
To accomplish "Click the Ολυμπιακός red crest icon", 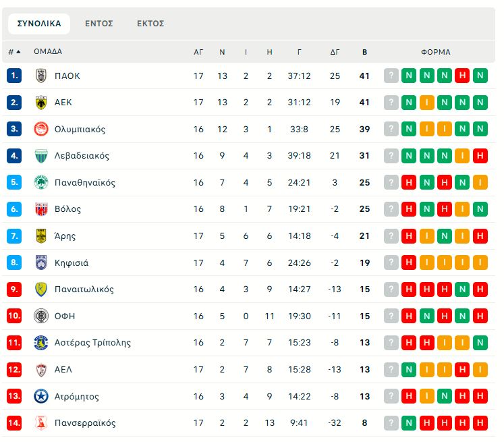I will coord(41,129).
